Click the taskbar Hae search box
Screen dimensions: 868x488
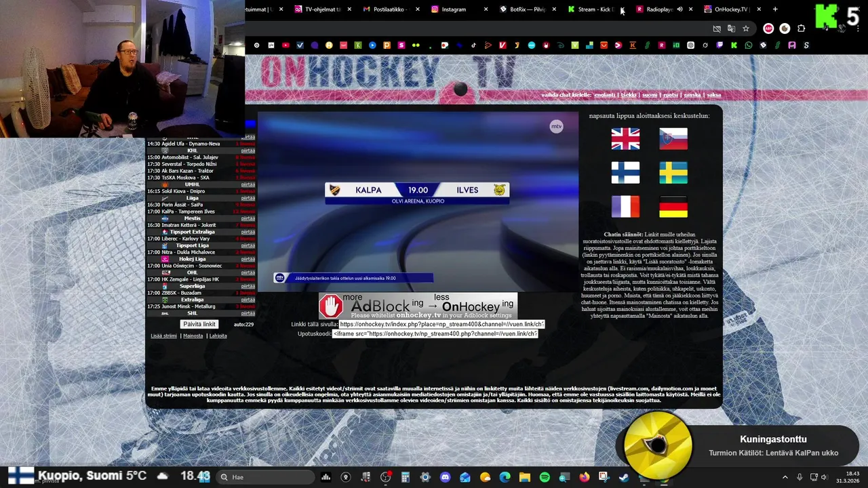pyautogui.click(x=264, y=477)
